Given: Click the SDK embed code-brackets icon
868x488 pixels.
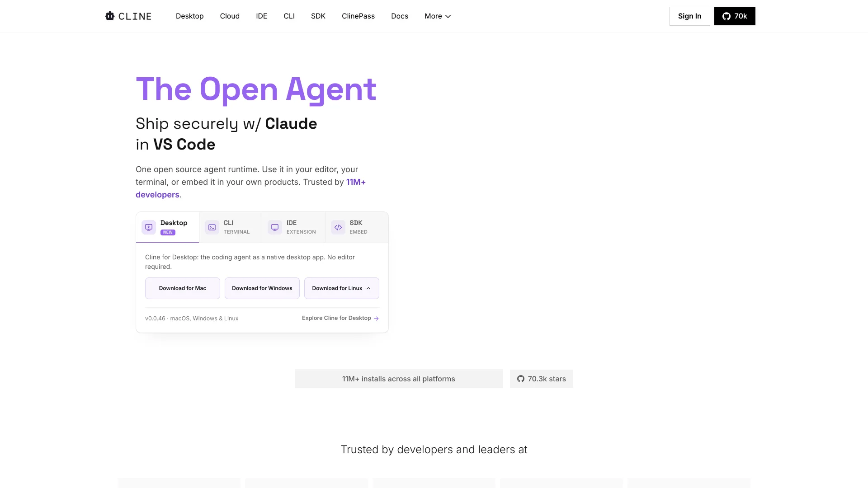Looking at the screenshot, I should coord(338,227).
